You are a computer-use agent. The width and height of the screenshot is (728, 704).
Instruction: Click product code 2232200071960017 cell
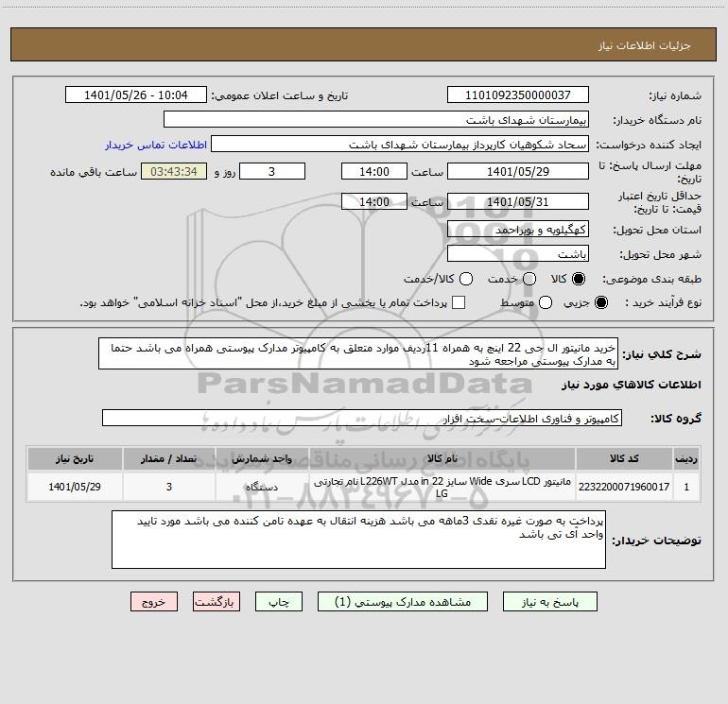(624, 487)
